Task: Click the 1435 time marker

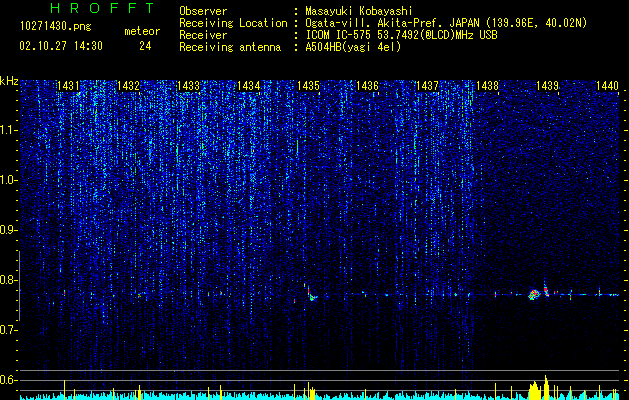Action: coord(308,86)
